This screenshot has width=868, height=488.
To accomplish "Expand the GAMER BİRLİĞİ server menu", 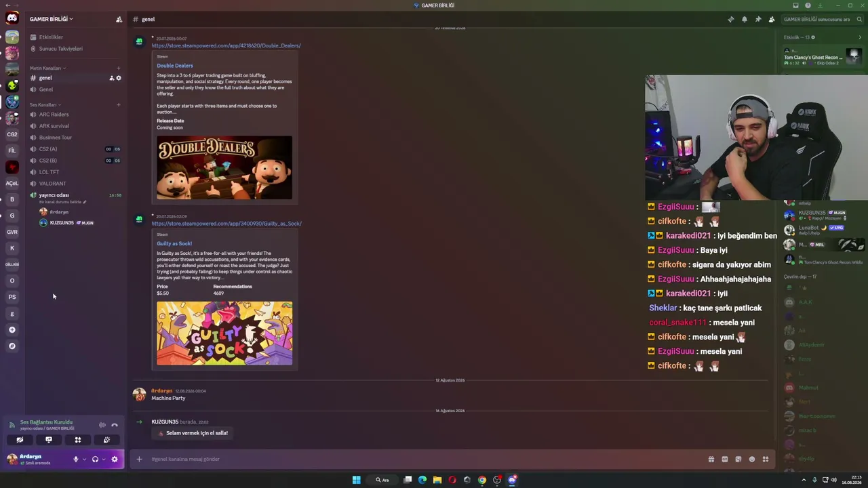I will pyautogui.click(x=52, y=19).
